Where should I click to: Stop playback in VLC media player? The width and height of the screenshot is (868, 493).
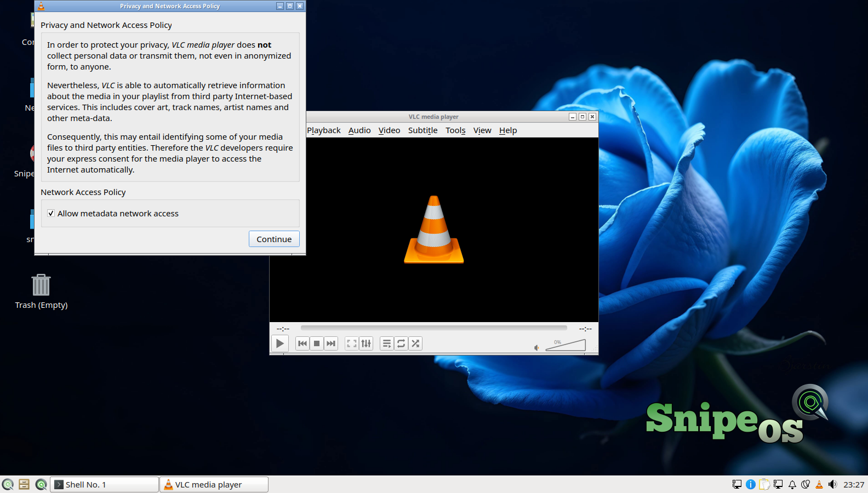(x=316, y=343)
